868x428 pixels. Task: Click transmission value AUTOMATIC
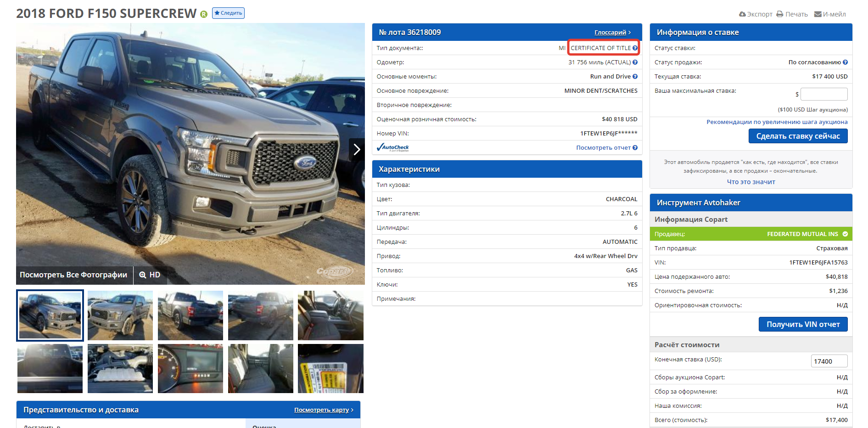(x=620, y=242)
